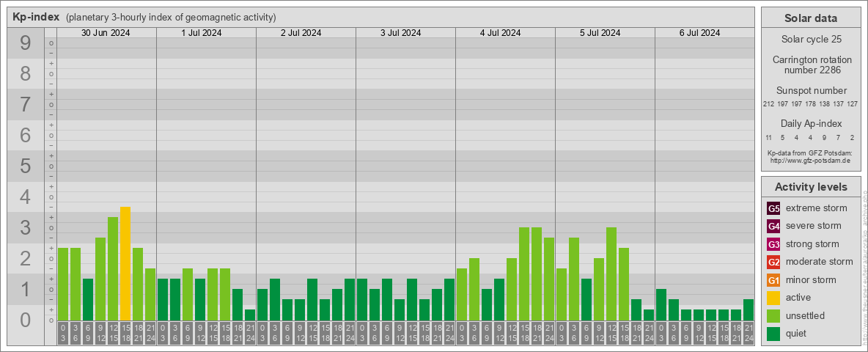Click the Solar data panel heading
This screenshot has width=868, height=352.
pos(811,18)
